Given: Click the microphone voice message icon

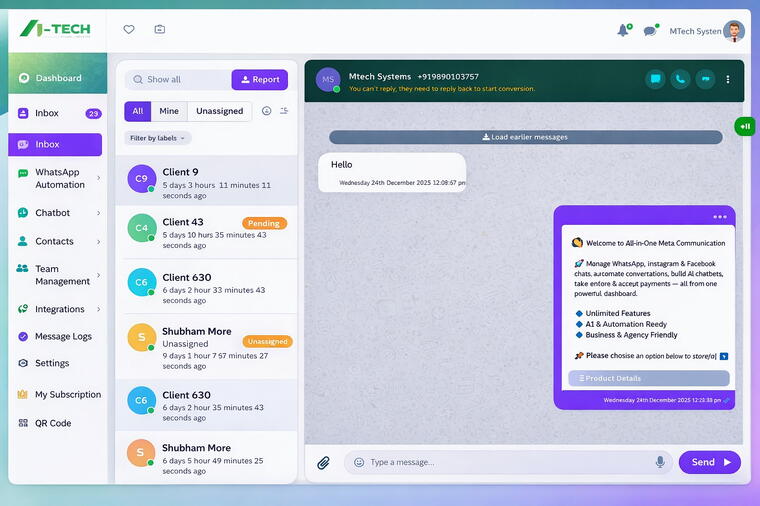Looking at the screenshot, I should pos(660,462).
